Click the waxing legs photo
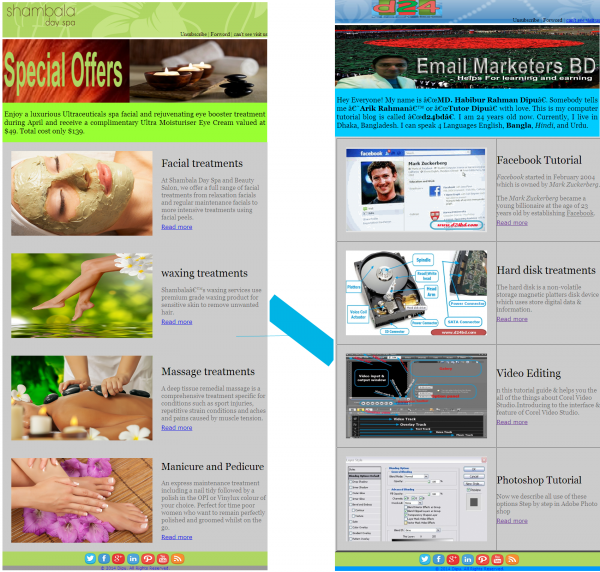Image resolution: width=600 pixels, height=572 pixels. point(82,295)
